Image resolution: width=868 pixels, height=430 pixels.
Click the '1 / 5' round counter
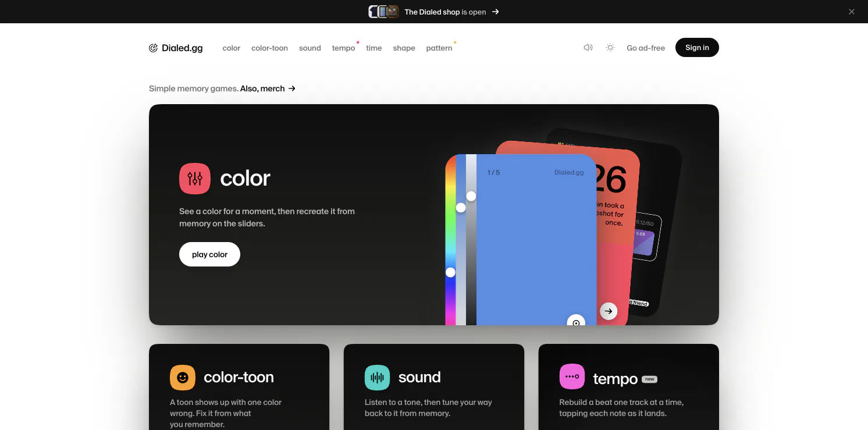[x=493, y=173]
